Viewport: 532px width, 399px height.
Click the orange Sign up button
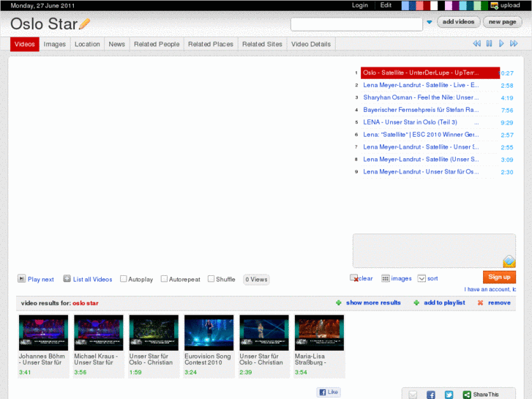pos(499,277)
